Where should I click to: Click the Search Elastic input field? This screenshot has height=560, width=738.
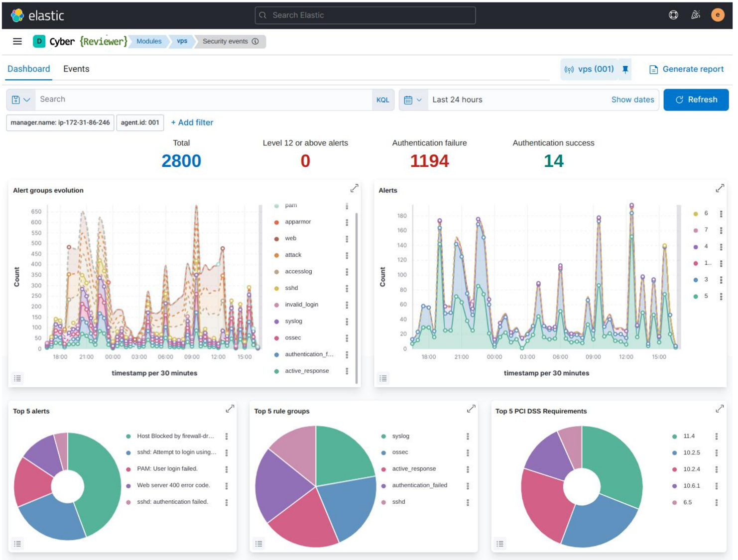tap(365, 15)
